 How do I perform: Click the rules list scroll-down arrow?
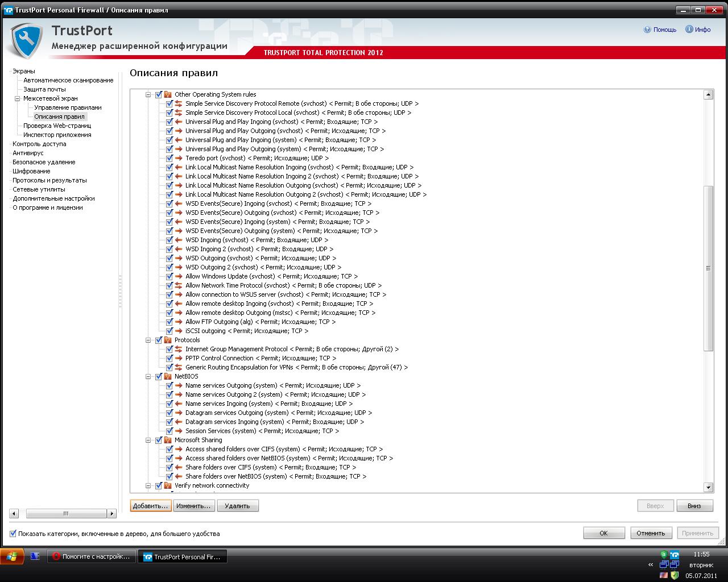coord(708,487)
